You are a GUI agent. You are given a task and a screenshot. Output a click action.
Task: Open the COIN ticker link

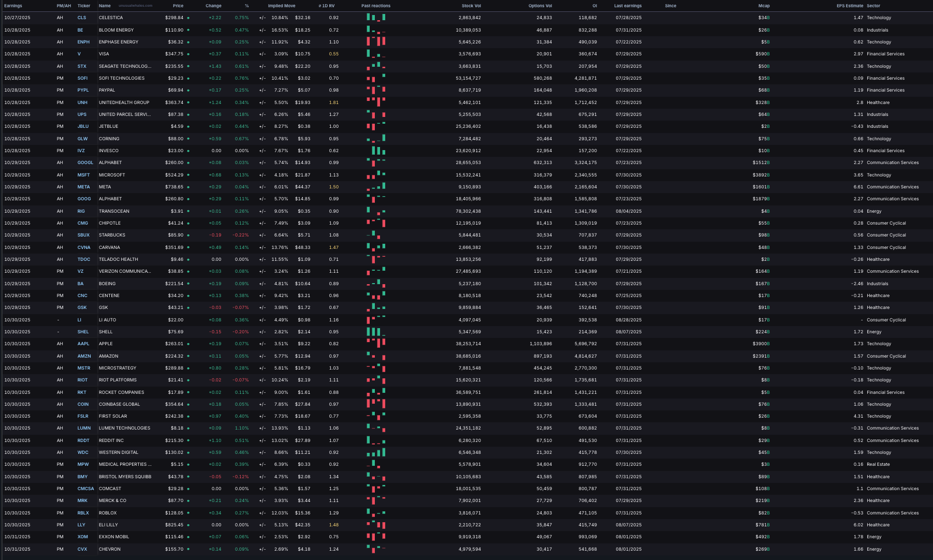click(x=83, y=404)
